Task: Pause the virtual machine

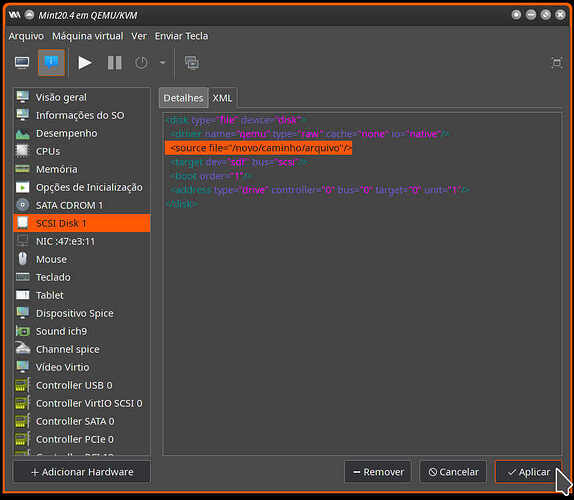Action: (x=115, y=63)
